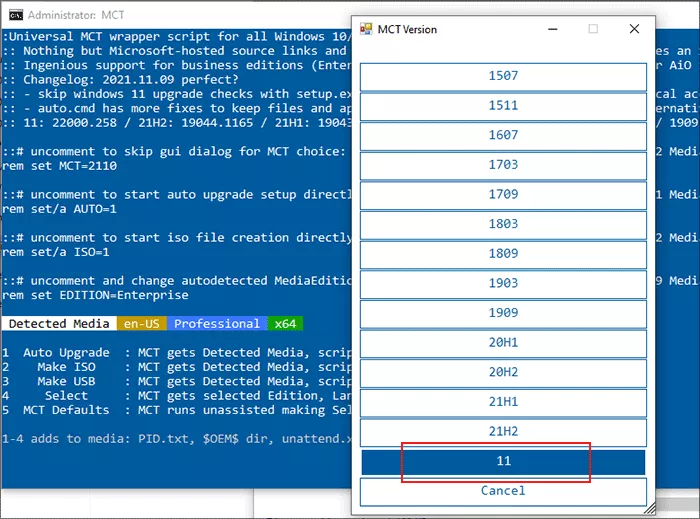Close the MCT Version dialog
The image size is (700, 519).
tap(634, 29)
